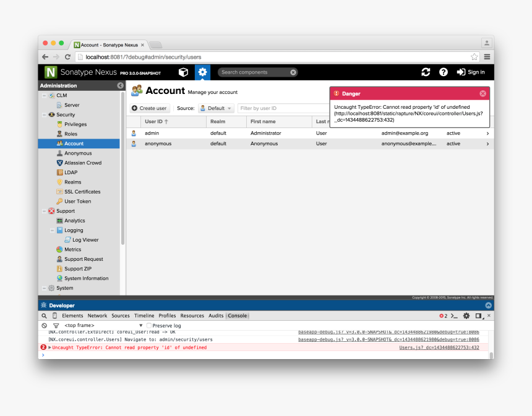Viewport: 532px width, 416px height.
Task: Enable the Preserve log checkbox
Action: 149,326
